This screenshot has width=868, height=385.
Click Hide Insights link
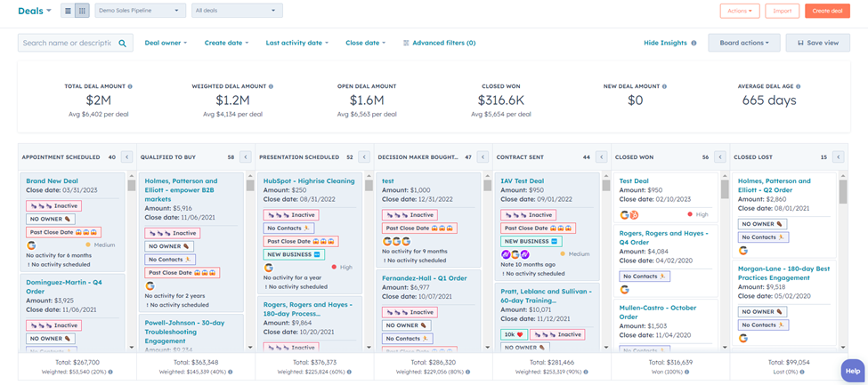coord(665,43)
